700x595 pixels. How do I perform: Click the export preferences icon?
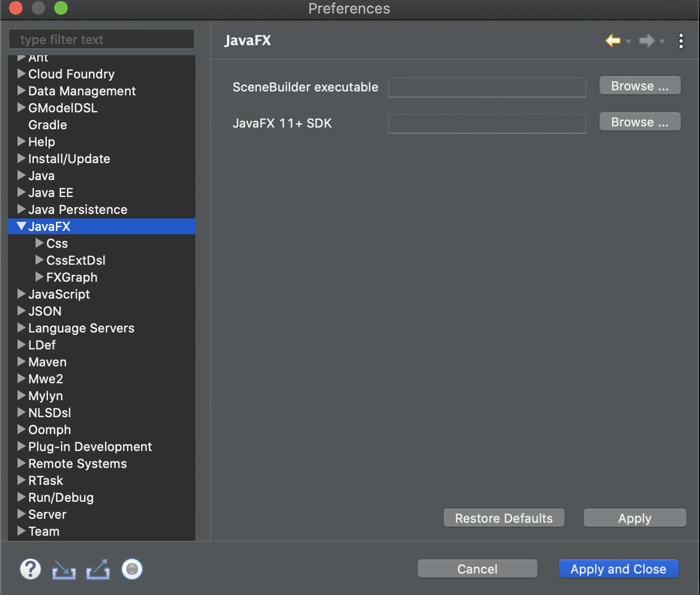[98, 570]
